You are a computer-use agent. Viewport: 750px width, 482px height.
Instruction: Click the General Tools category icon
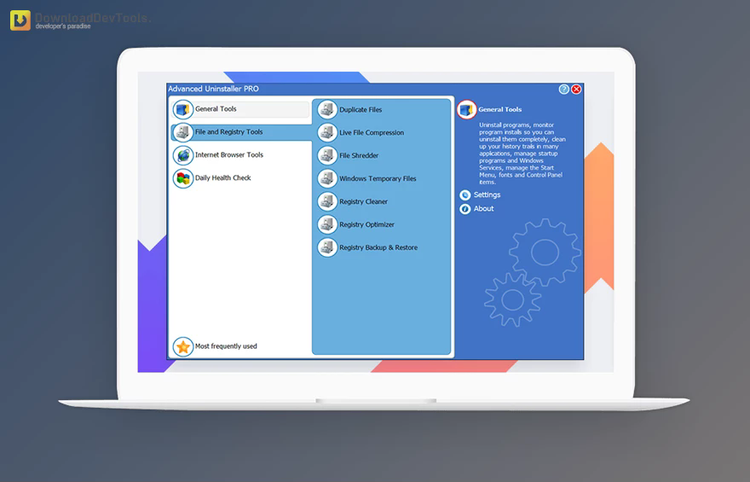click(183, 110)
